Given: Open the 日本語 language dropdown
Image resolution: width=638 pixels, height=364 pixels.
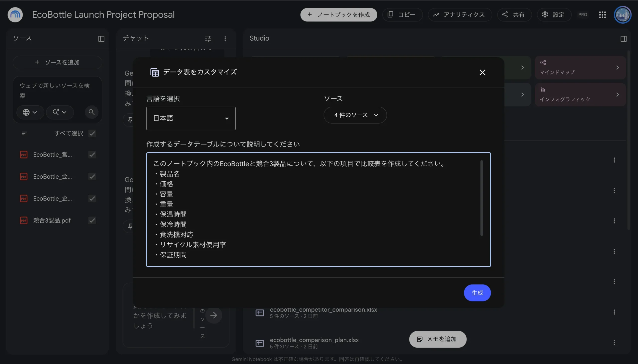Looking at the screenshot, I should 191,118.
